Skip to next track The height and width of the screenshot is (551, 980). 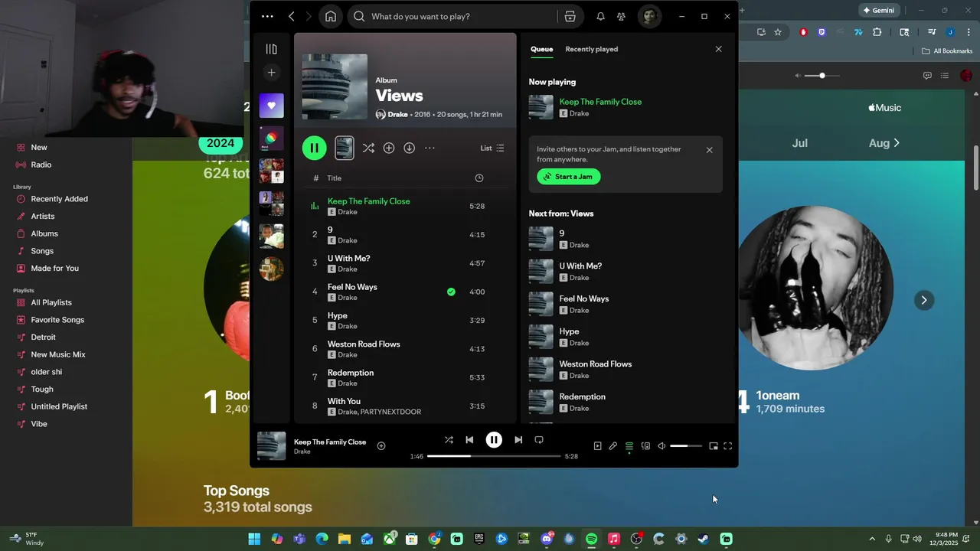point(518,440)
